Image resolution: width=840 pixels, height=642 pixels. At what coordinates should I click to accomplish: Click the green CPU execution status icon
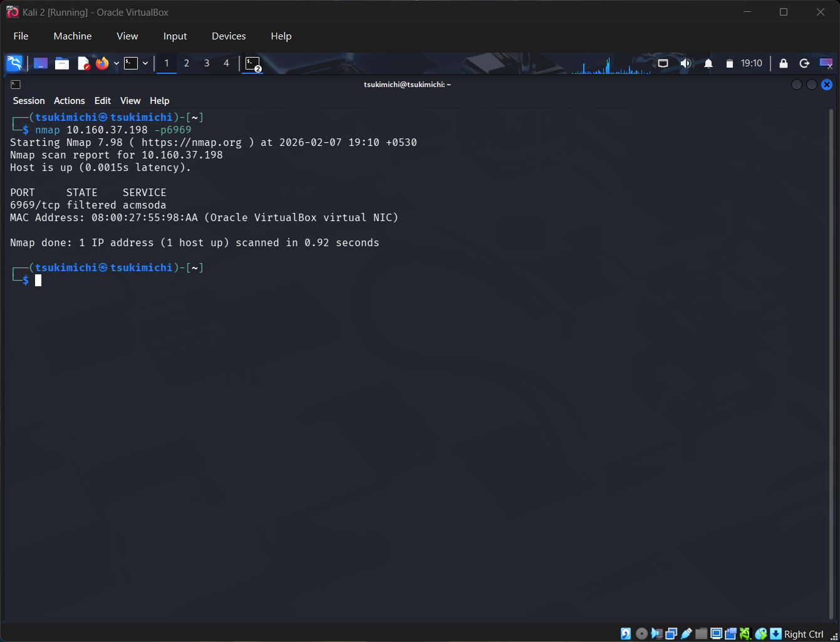coord(745,634)
